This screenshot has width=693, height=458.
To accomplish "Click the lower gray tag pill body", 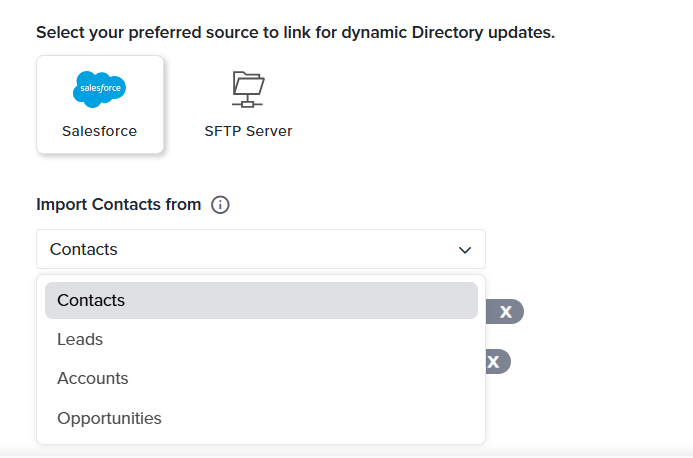I will click(x=486, y=362).
